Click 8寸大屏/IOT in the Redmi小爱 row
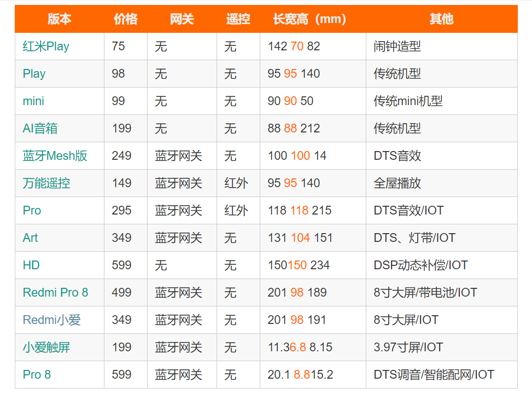532x394 pixels. coord(406,320)
